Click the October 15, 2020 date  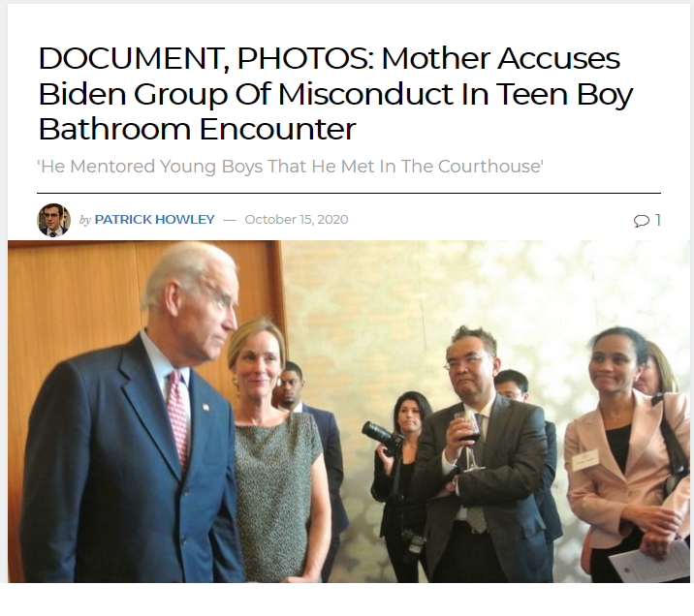296,219
